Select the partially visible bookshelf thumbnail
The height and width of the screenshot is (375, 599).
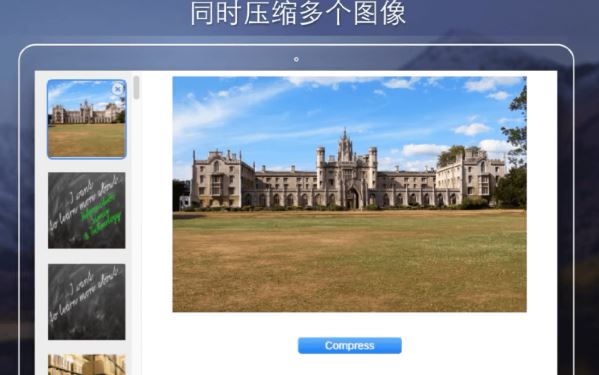87,365
